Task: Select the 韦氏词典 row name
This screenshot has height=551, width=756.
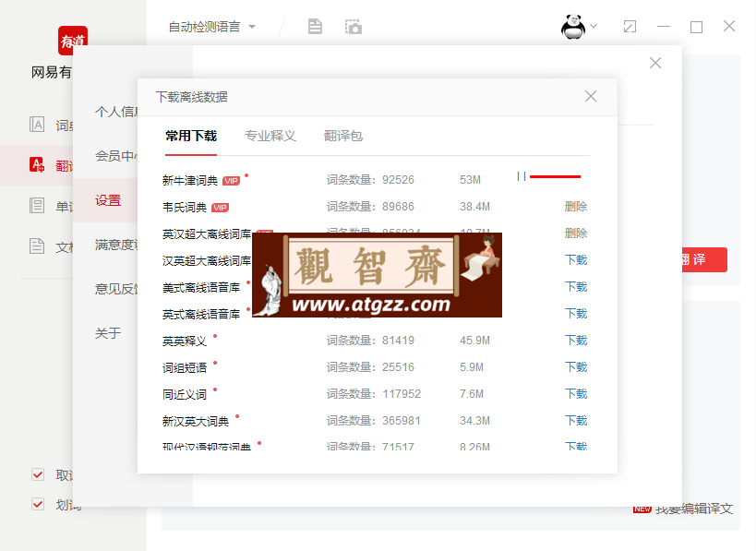Action: [185, 208]
